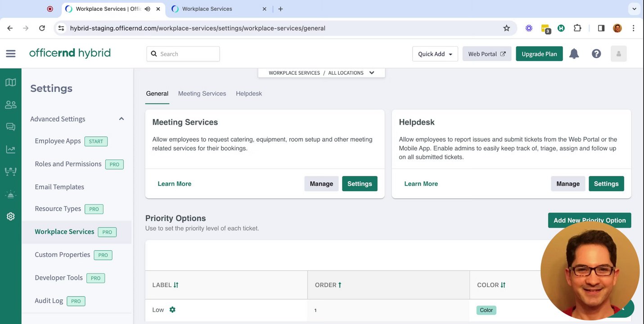Click the Low priority Color swatch
Screen dimensions: 644x324
click(x=486, y=310)
